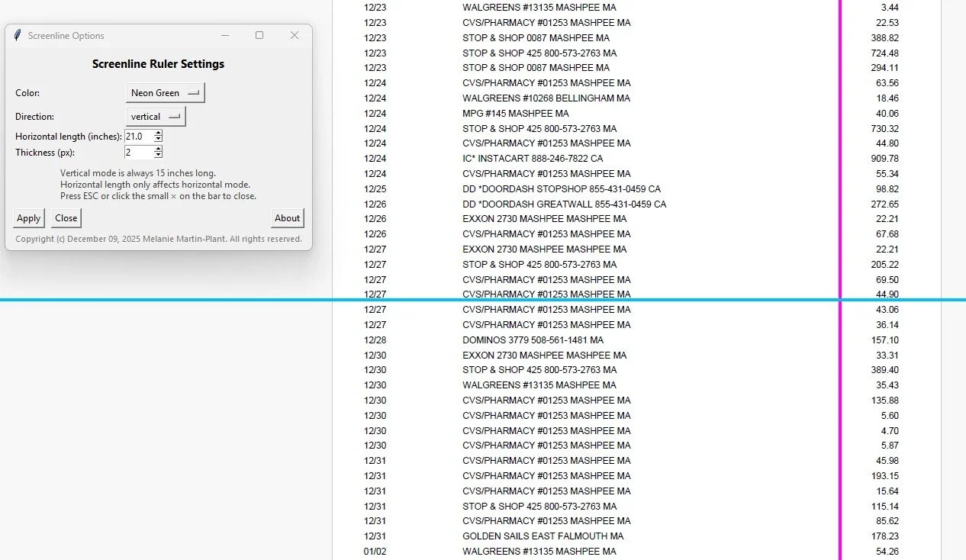Click the Close button beside Apply
The image size is (966, 560).
click(x=66, y=218)
